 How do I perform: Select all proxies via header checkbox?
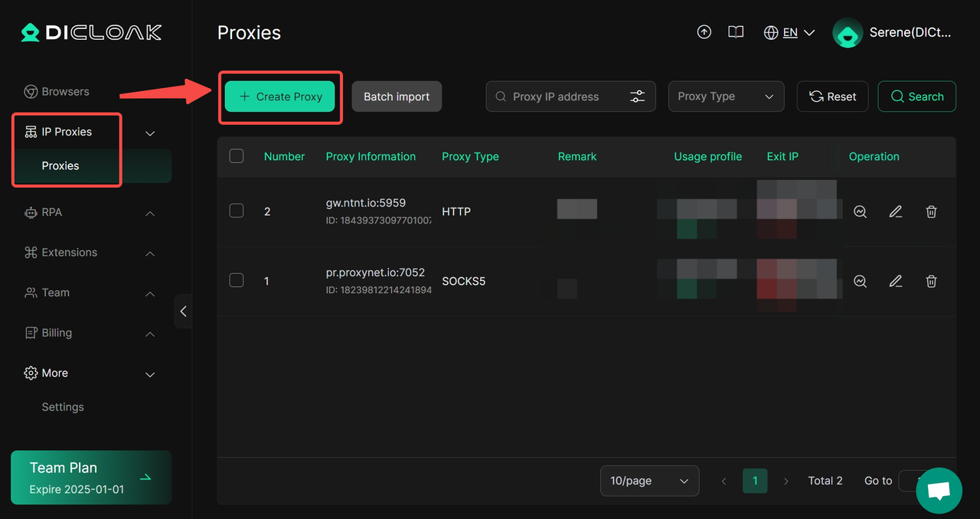tap(237, 155)
